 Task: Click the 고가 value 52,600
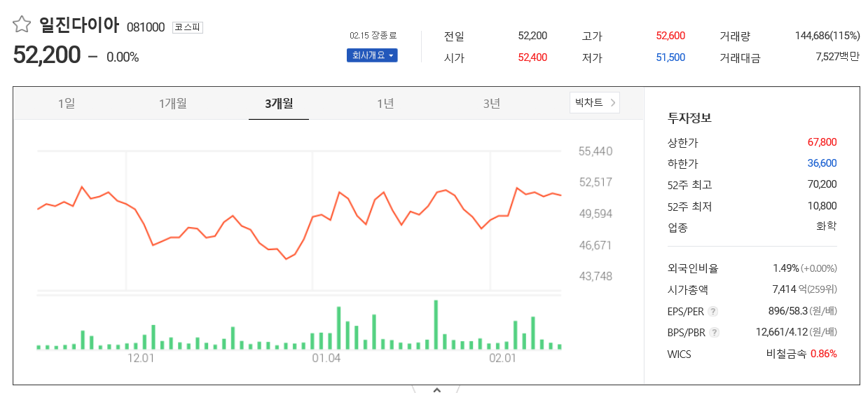tap(670, 36)
